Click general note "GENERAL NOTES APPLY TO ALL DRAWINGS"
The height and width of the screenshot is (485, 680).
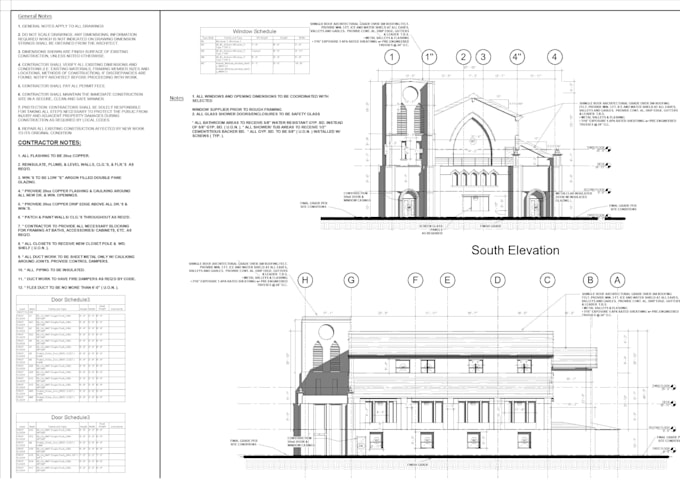click(61, 26)
